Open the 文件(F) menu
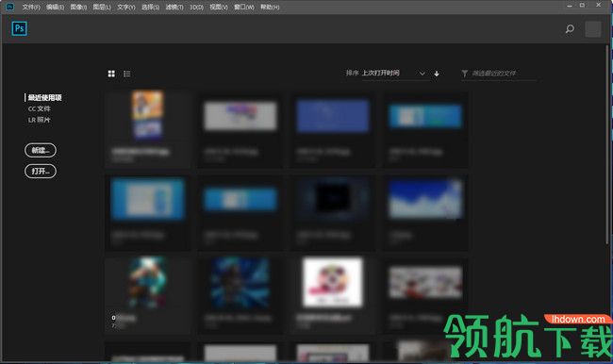Image resolution: width=613 pixels, height=364 pixels. click(31, 7)
